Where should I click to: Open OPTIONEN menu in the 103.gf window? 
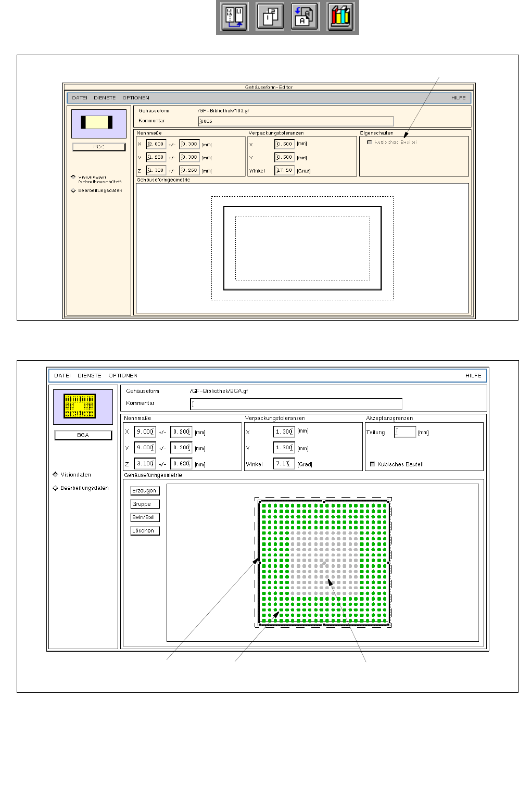[136, 98]
